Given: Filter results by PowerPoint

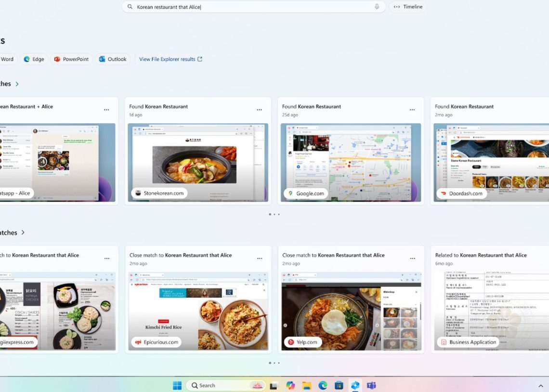Looking at the screenshot, I should click(x=71, y=59).
